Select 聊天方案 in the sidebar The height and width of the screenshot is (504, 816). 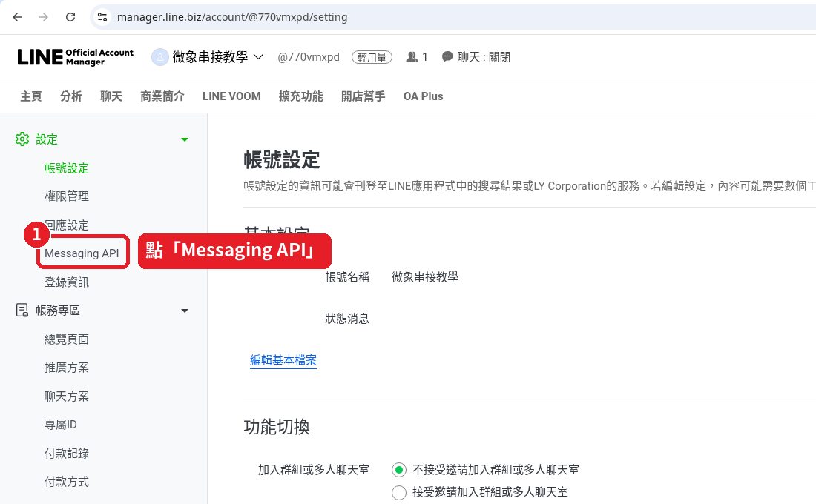point(67,397)
